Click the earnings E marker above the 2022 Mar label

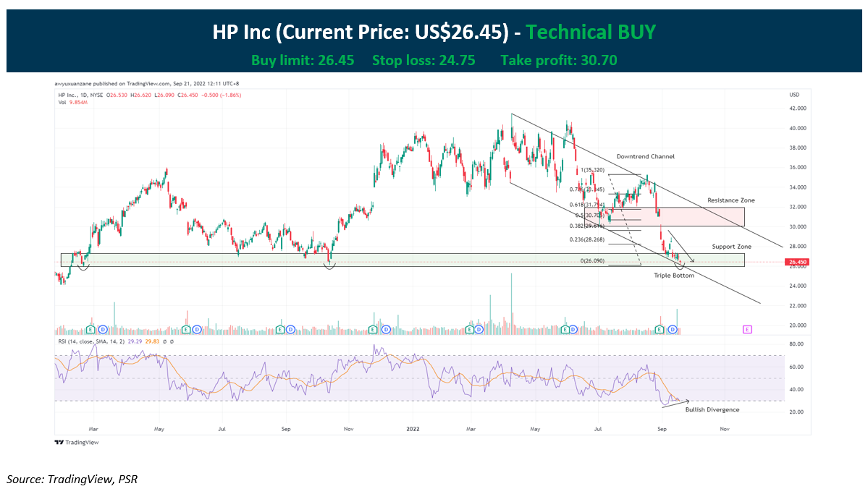pyautogui.click(x=470, y=330)
